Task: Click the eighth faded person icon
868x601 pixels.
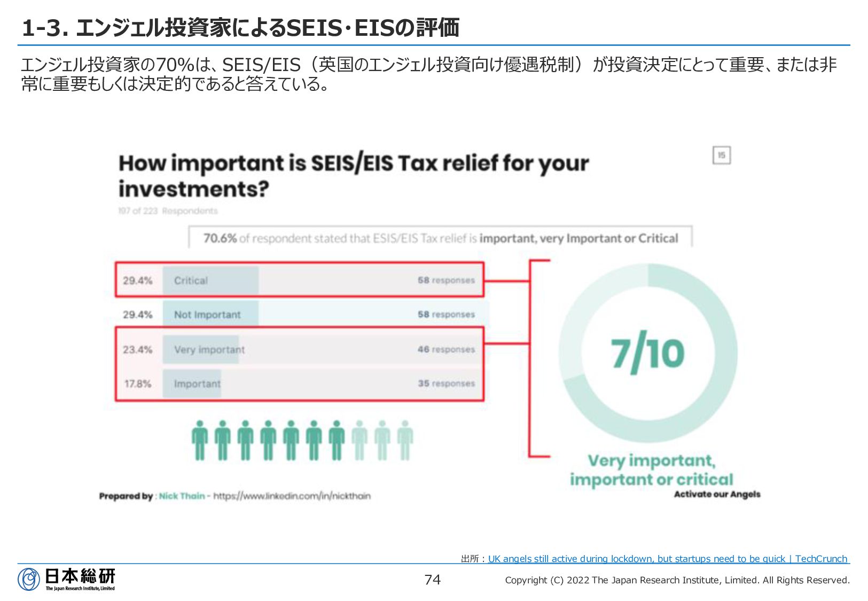Action: pos(359,440)
